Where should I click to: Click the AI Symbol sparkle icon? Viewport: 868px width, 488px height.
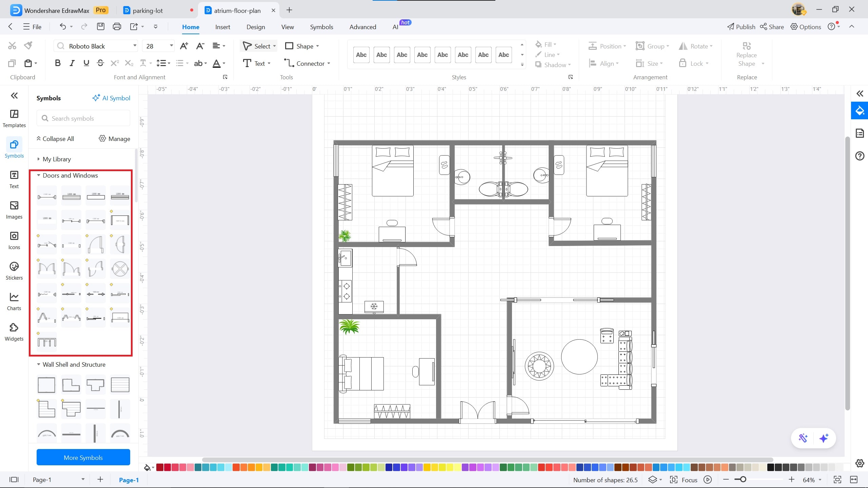(97, 98)
